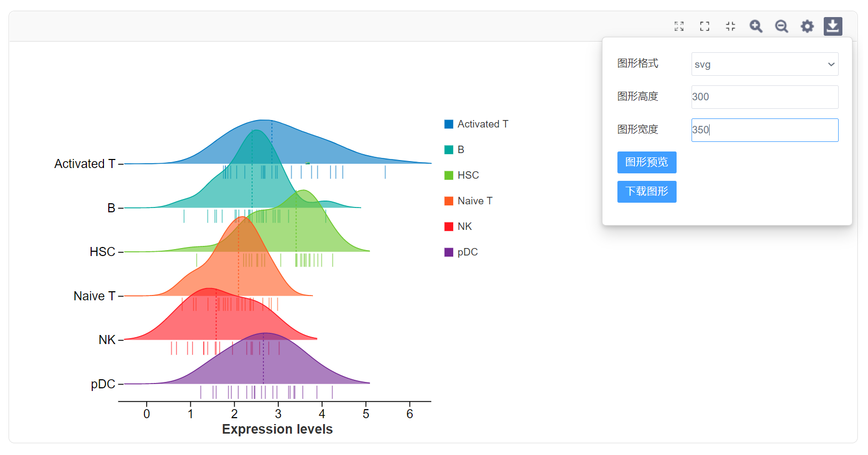Click the 图形高度 input showing 300
This screenshot has height=455, width=868.
point(765,97)
